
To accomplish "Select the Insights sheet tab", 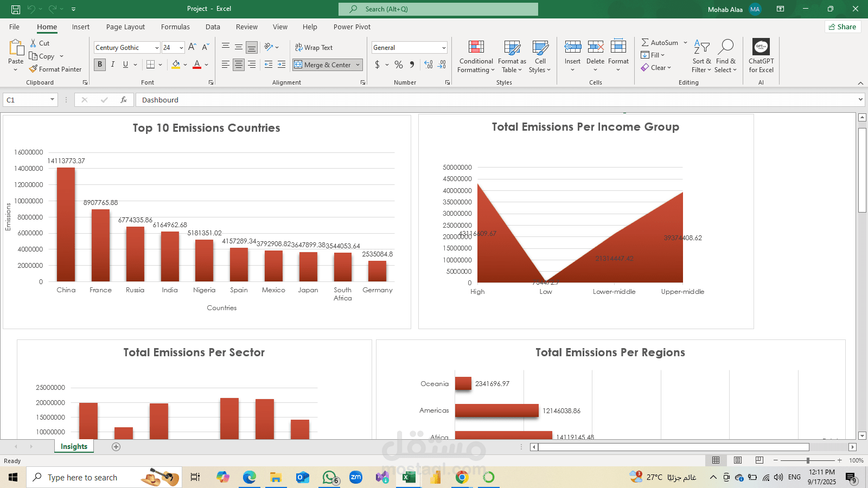I will [74, 447].
